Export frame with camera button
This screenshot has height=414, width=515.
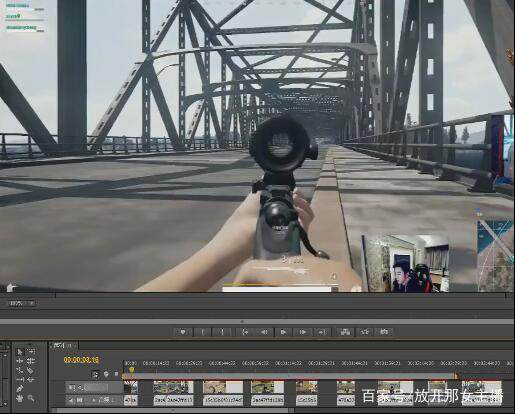point(384,332)
